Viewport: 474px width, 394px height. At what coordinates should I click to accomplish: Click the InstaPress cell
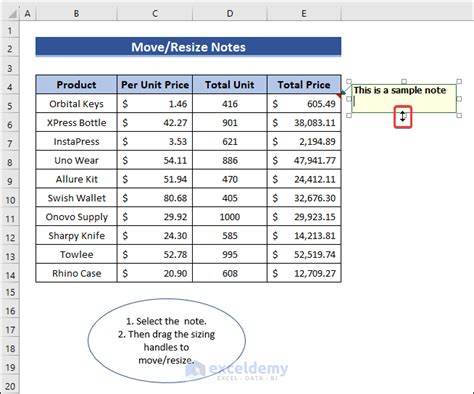[76, 141]
